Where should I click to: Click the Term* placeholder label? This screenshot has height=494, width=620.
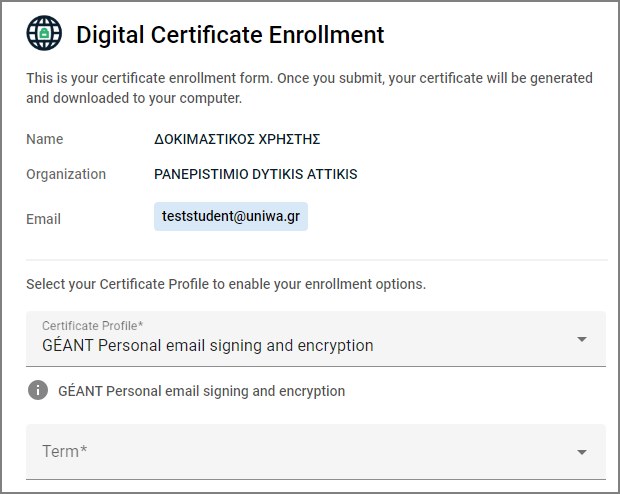pos(64,451)
